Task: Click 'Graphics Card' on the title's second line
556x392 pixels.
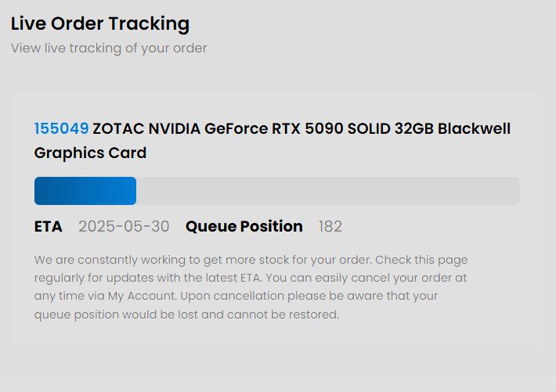Action: (x=90, y=153)
